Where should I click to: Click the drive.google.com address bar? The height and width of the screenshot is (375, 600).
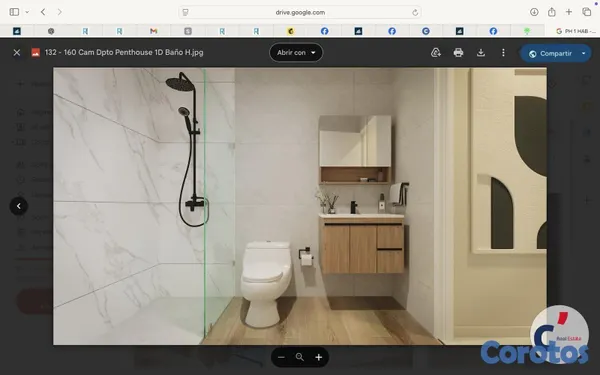[x=300, y=12]
